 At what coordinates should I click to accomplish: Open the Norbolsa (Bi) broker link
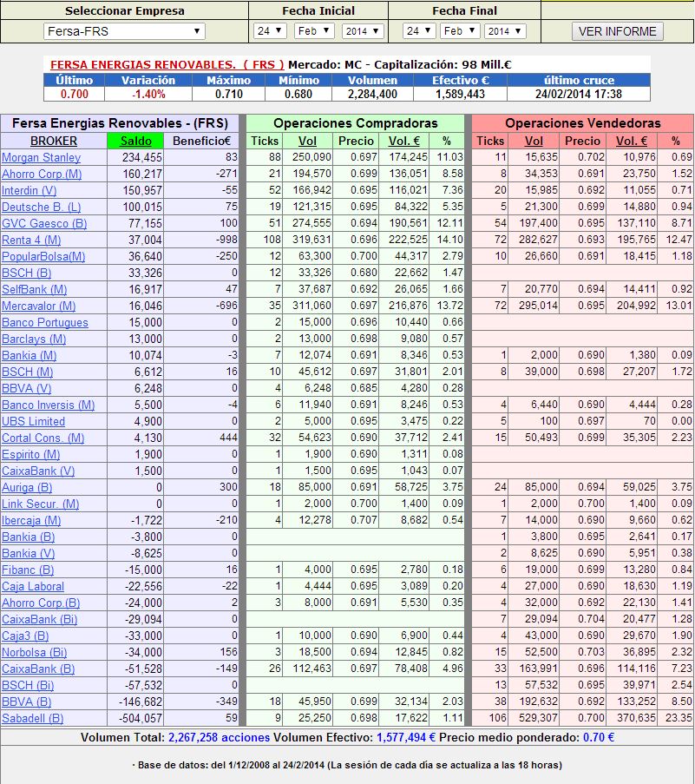(34, 653)
